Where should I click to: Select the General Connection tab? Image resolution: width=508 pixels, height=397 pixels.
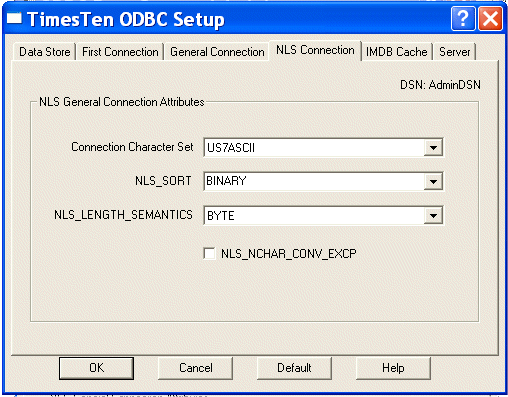[x=217, y=52]
